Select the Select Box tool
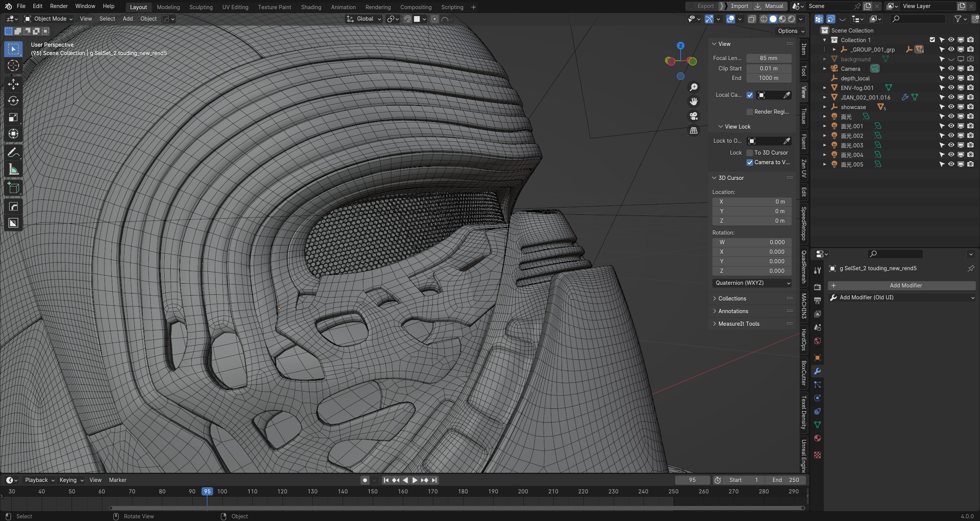This screenshot has height=521, width=980. (13, 49)
